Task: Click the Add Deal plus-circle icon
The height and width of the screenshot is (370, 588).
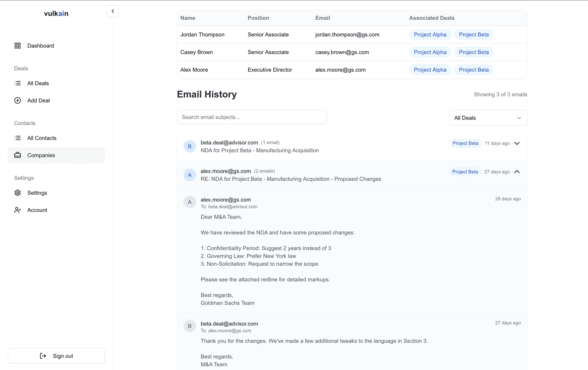Action: click(18, 100)
